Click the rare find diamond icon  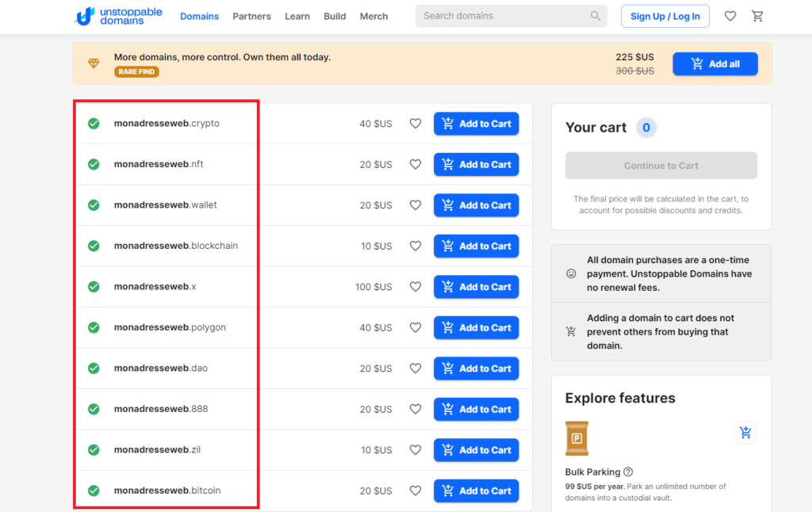(x=94, y=63)
